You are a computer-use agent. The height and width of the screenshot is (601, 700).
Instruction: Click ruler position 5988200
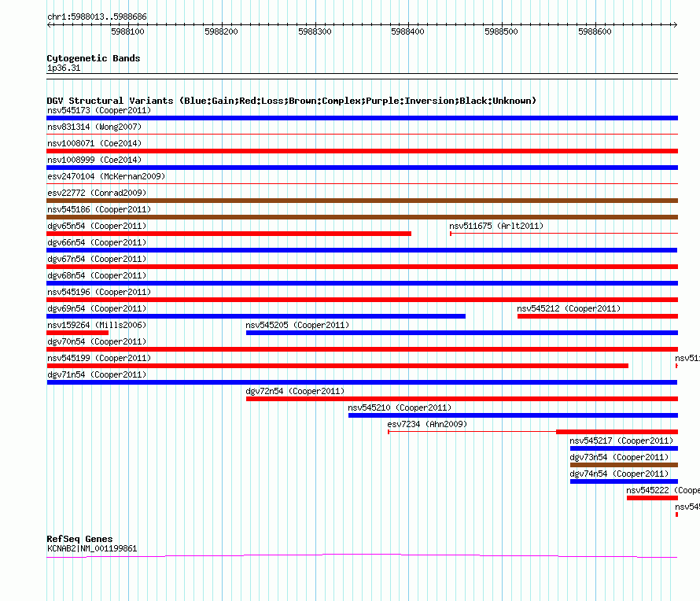click(222, 31)
